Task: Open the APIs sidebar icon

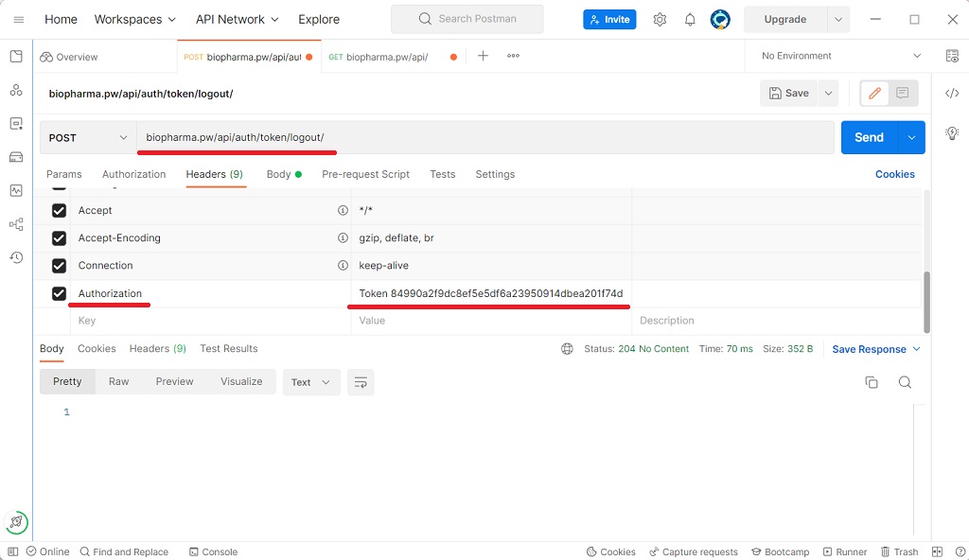Action: click(16, 90)
